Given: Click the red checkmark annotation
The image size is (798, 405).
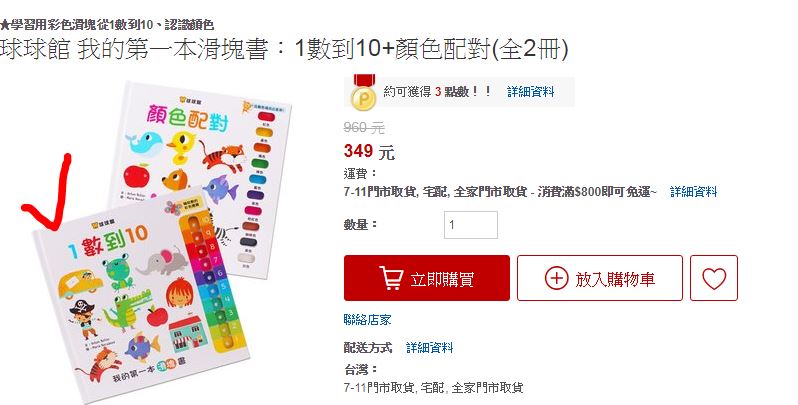Looking at the screenshot, I should tap(48, 192).
